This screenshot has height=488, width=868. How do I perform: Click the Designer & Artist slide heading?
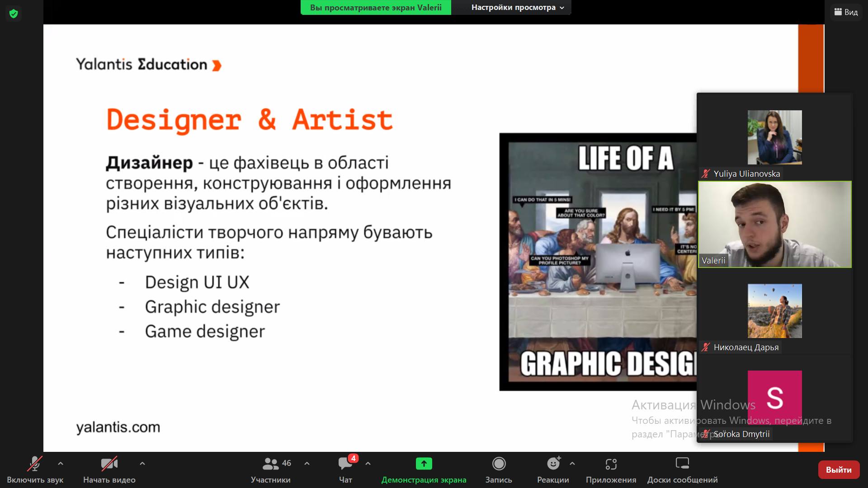(x=250, y=120)
